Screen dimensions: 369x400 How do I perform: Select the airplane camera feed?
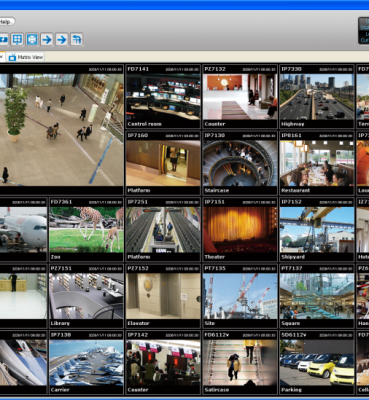point(23,230)
